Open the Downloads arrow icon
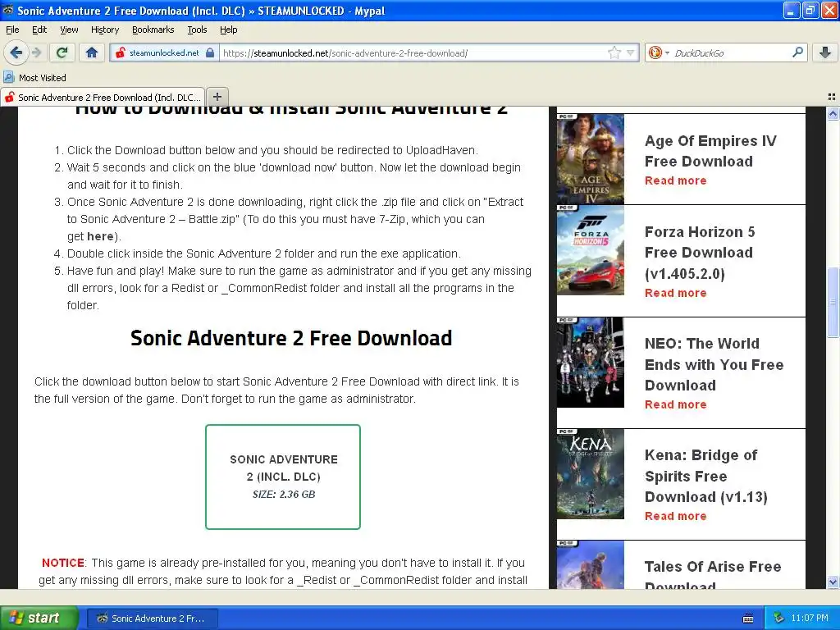Viewport: 840px width, 630px height. pyautogui.click(x=825, y=52)
